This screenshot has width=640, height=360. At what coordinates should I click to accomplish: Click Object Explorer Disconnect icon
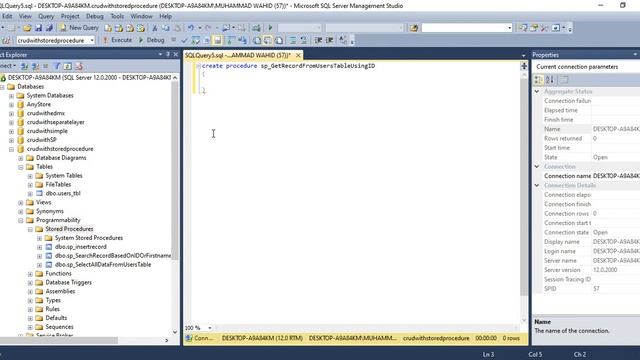click(x=35, y=66)
